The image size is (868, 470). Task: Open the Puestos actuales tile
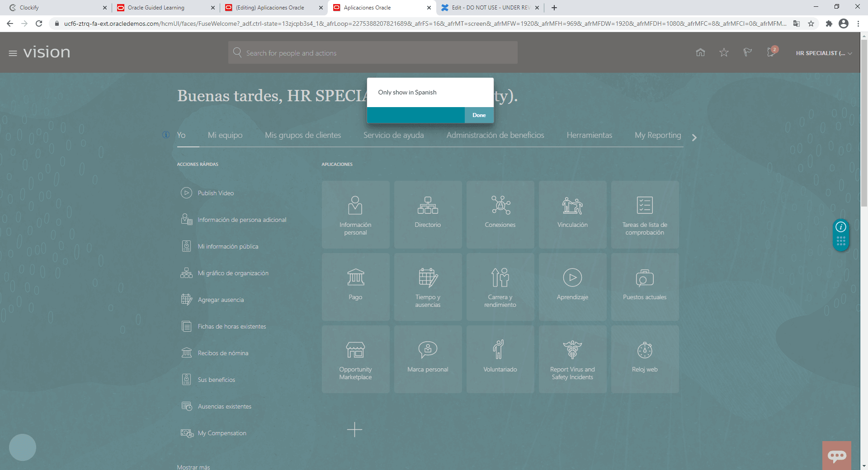point(645,287)
